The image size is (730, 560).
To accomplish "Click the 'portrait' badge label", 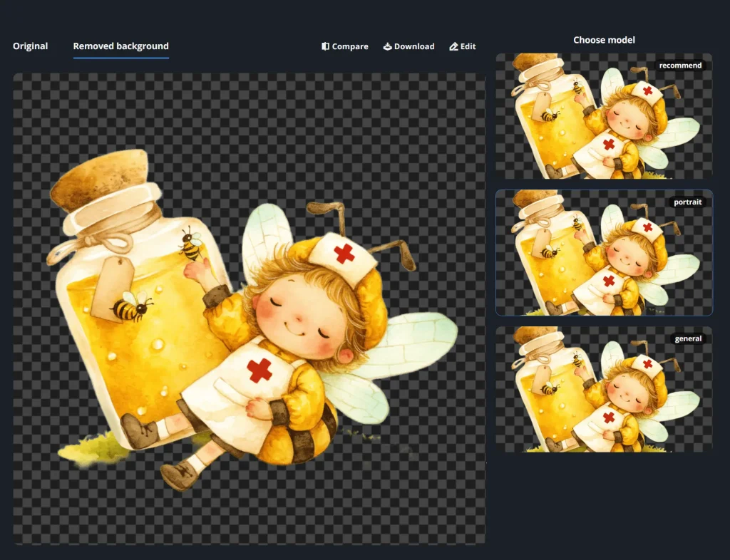I will pos(687,202).
